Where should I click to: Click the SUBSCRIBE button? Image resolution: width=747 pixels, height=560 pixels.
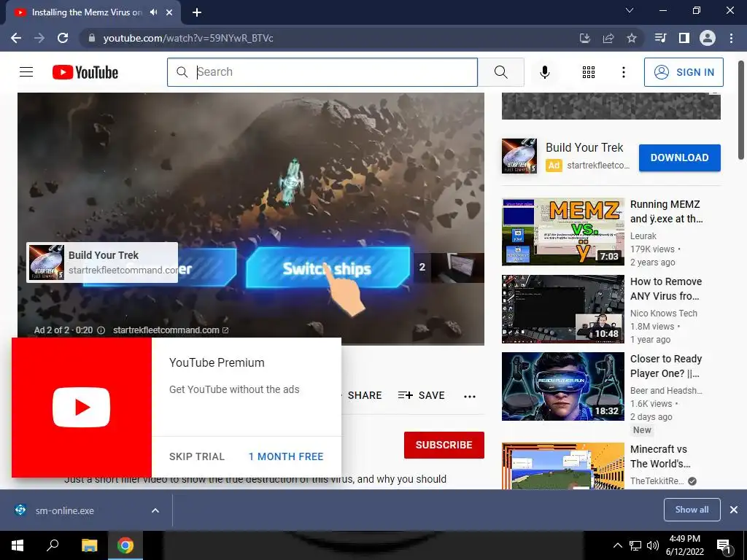coord(444,445)
